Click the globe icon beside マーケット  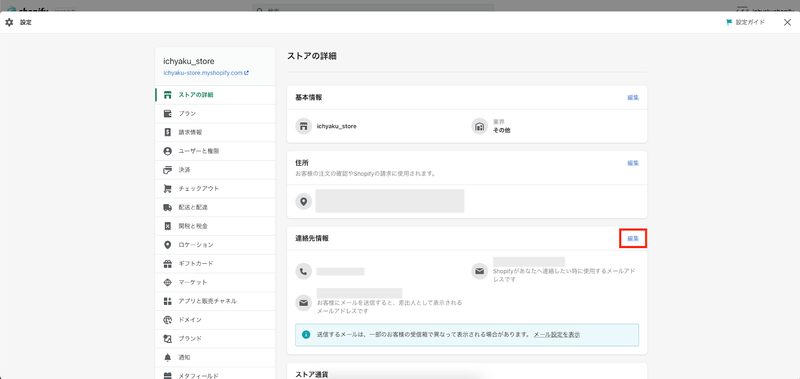point(167,282)
